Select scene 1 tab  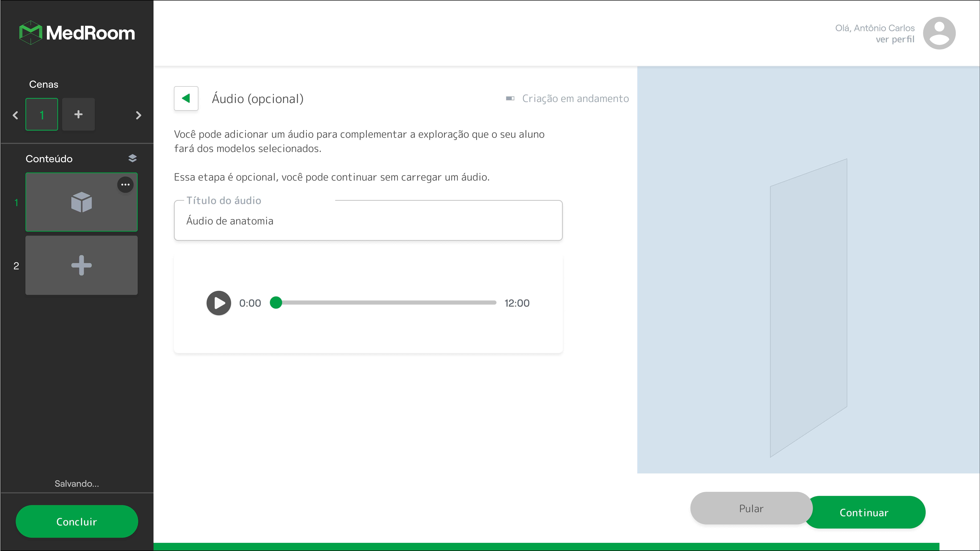(42, 114)
